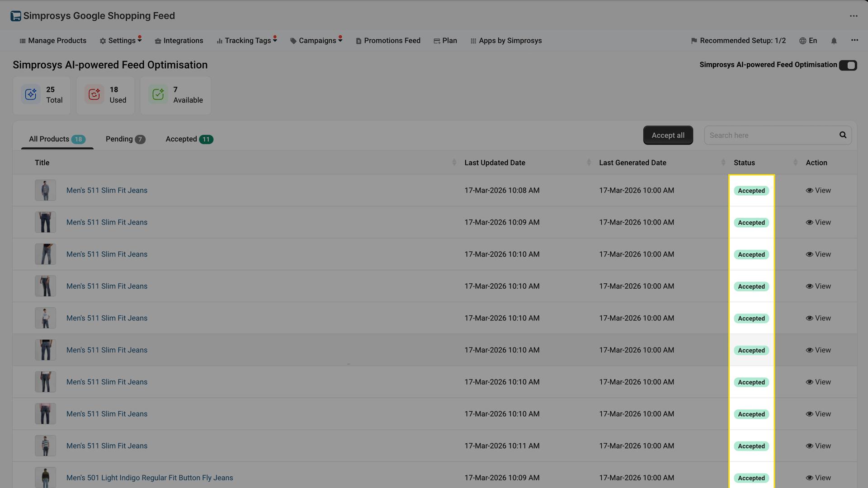Click the Recommended Setup flag icon

coord(694,41)
